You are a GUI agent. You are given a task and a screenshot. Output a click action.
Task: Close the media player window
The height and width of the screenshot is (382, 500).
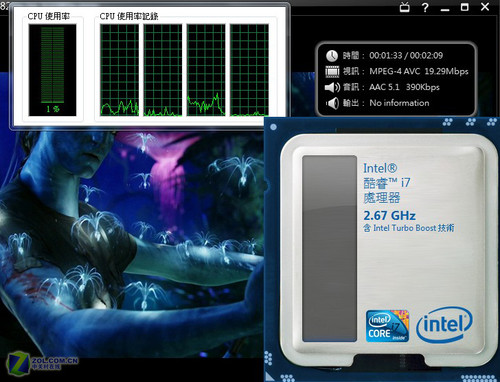click(485, 7)
